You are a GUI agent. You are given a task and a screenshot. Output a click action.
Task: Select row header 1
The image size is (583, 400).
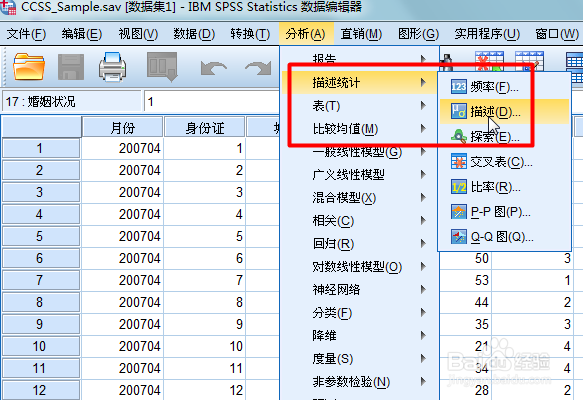click(x=41, y=148)
